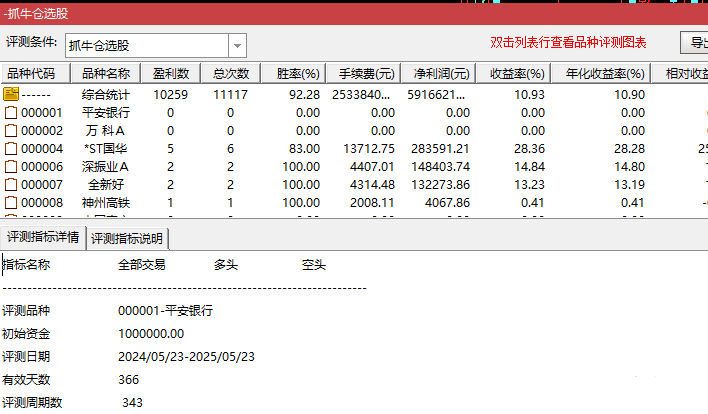Screen dimensions: 708x414
Task: Click total trades value 11117
Action: [x=230, y=95]
